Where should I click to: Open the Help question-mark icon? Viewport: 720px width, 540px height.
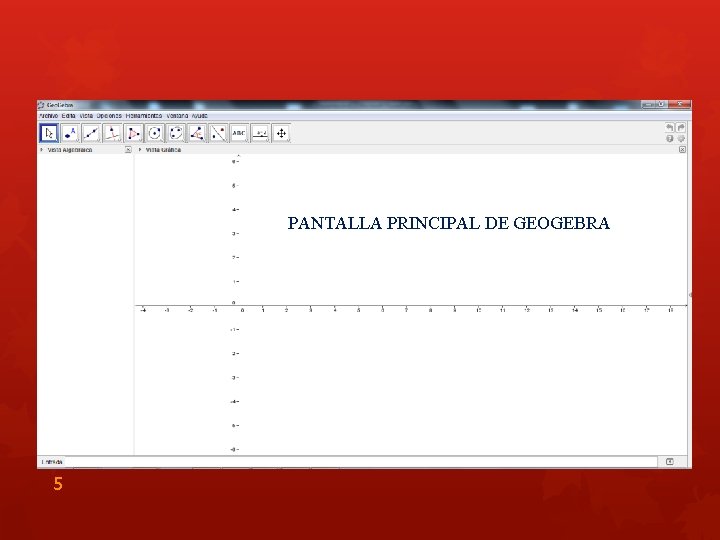click(669, 138)
